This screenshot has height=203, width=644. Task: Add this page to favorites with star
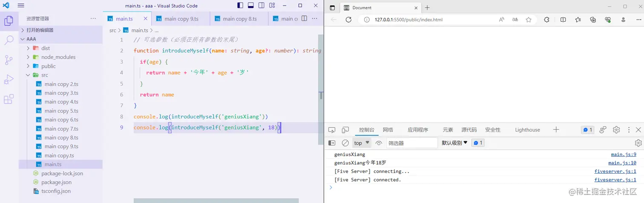coord(529,20)
